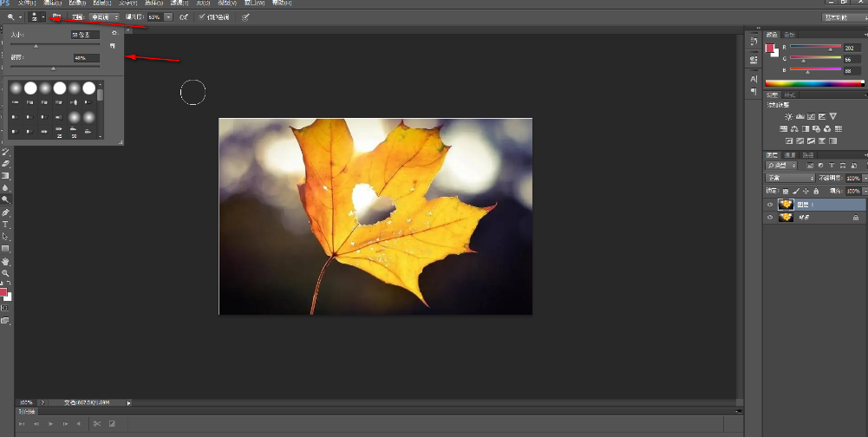Select the Type tool in toolbox
868x437 pixels.
point(5,224)
